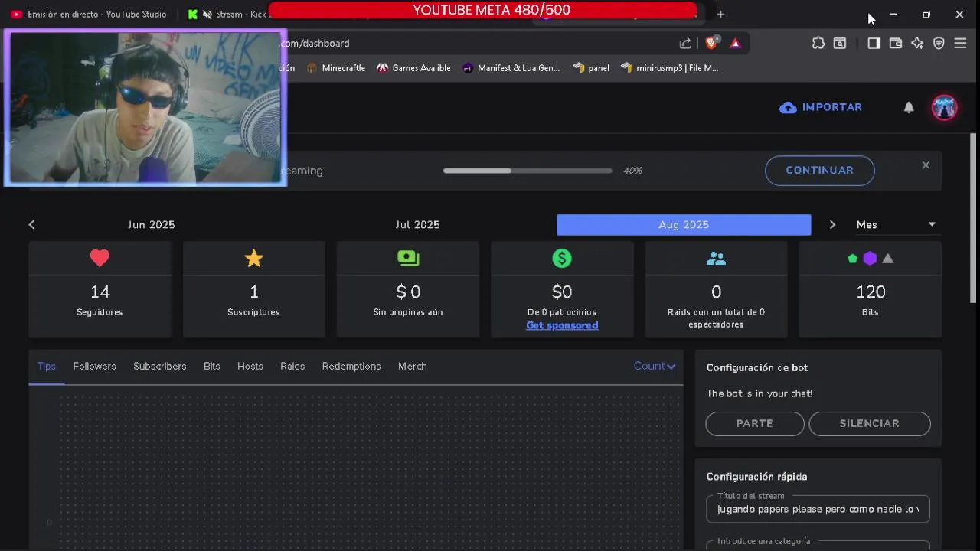The width and height of the screenshot is (980, 551).
Task: Click the 40% setup progress bar
Action: 528,171
